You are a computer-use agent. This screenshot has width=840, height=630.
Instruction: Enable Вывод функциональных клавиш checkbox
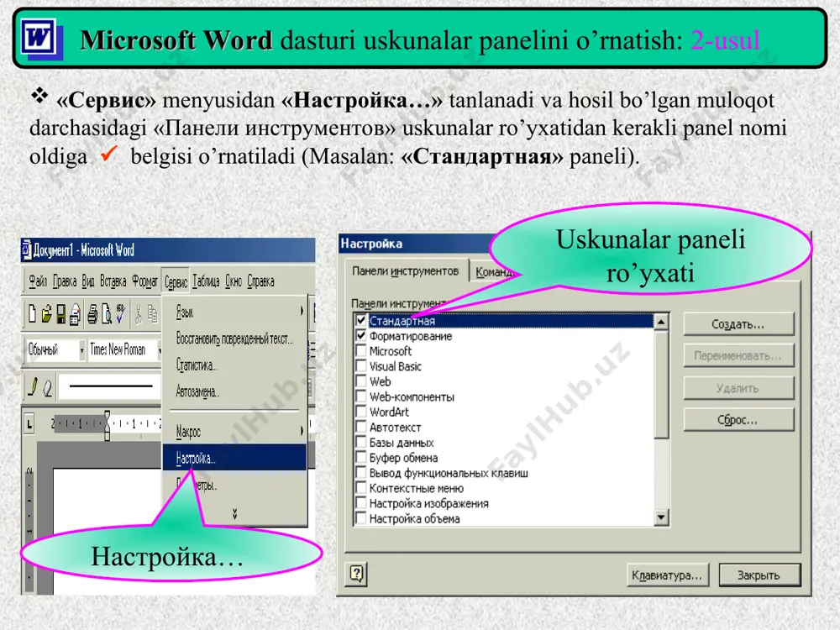[x=361, y=473]
